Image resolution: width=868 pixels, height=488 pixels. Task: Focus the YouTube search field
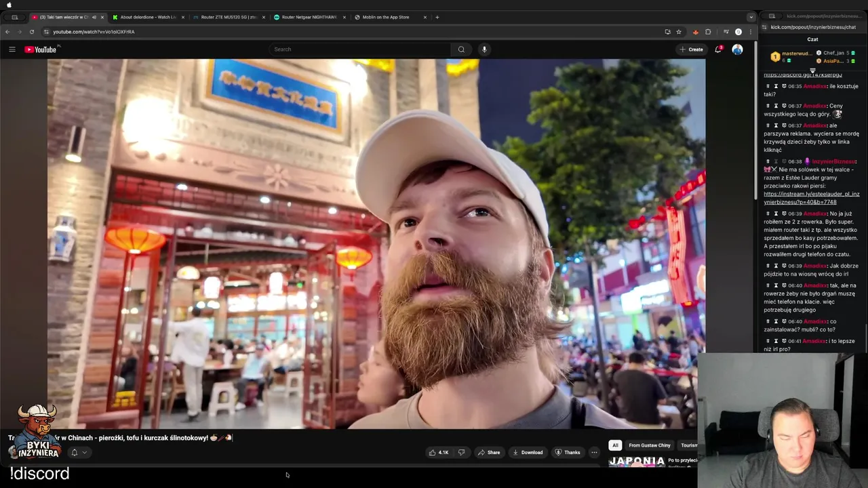point(359,49)
